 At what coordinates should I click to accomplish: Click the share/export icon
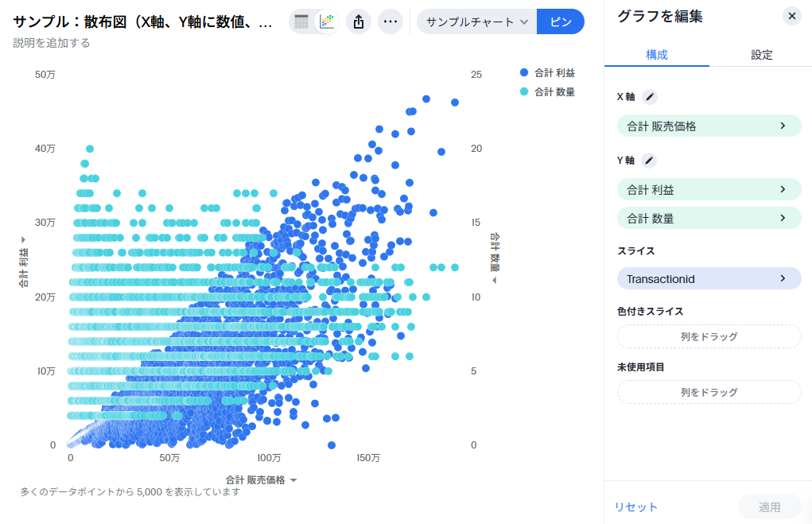(x=358, y=22)
